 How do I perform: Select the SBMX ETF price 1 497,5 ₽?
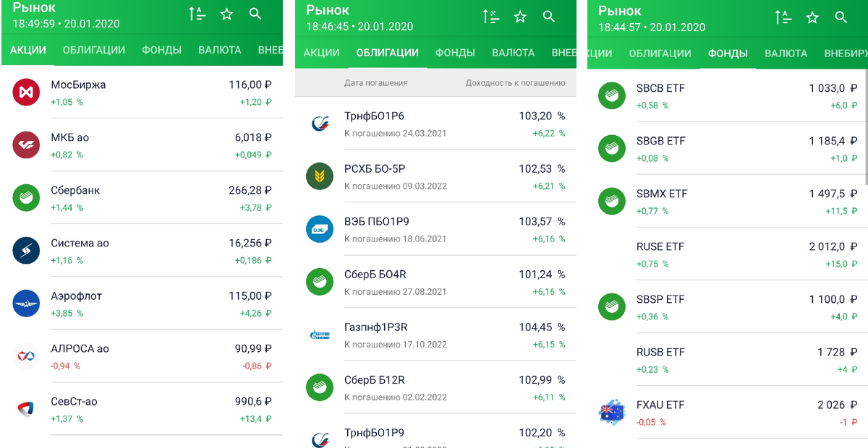click(833, 194)
